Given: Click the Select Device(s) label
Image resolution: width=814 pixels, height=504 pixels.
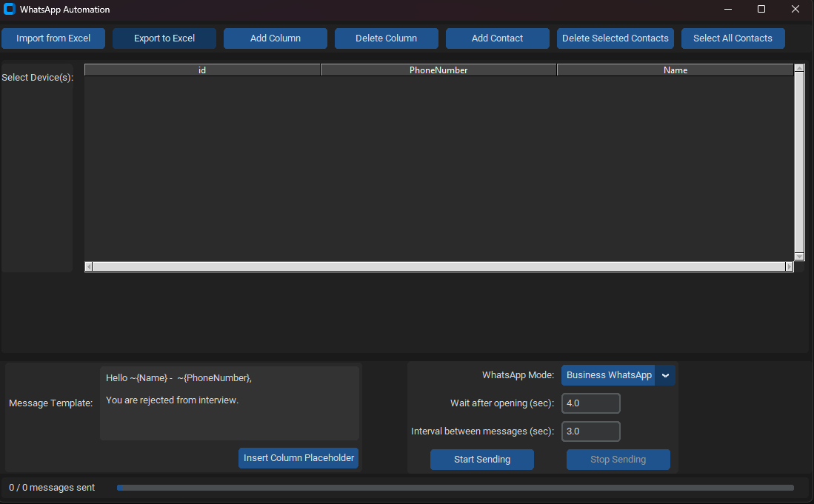Looking at the screenshot, I should pos(37,77).
